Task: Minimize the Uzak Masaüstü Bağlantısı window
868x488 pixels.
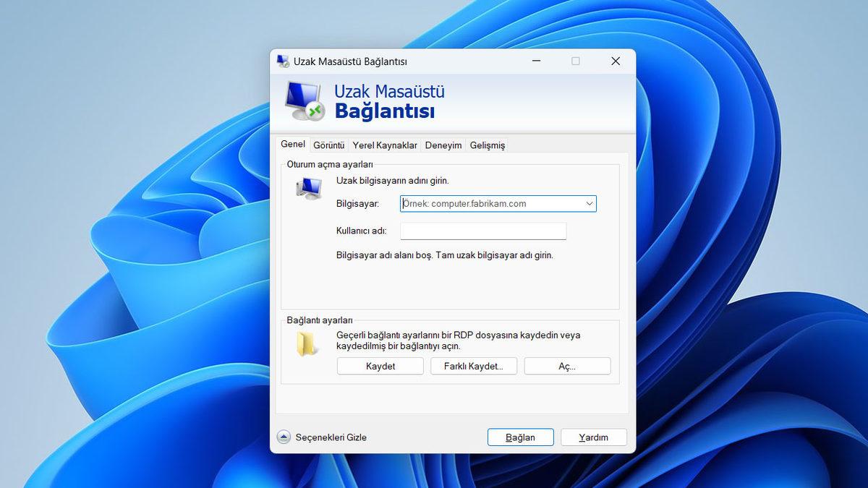Action: (x=536, y=61)
